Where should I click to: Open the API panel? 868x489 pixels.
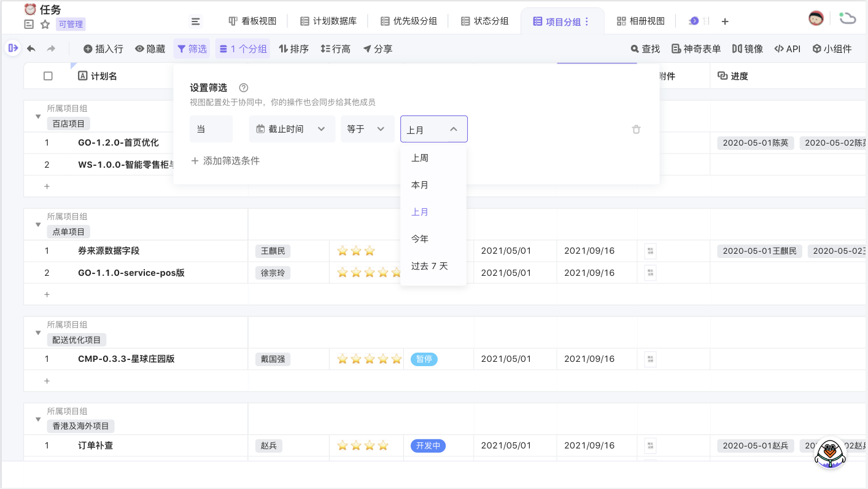(787, 49)
